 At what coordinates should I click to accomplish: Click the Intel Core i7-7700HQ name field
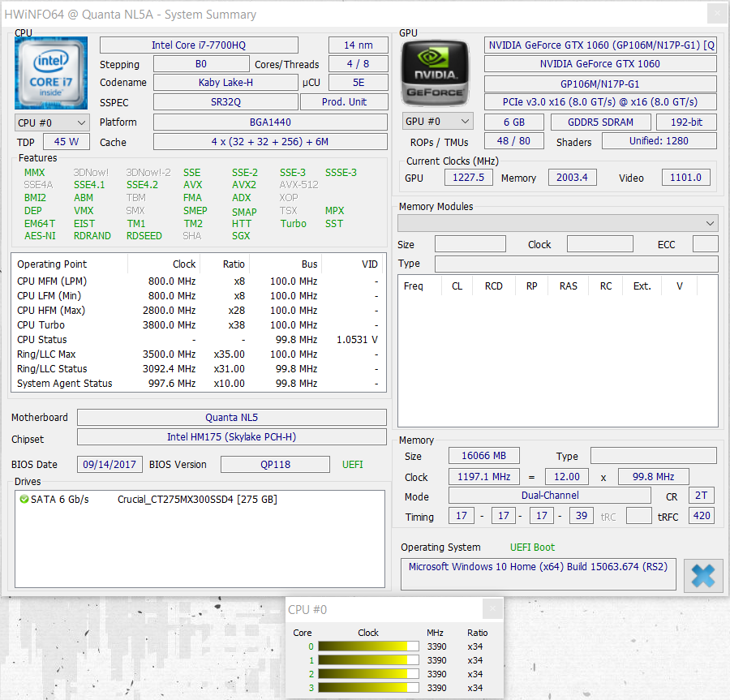point(199,45)
